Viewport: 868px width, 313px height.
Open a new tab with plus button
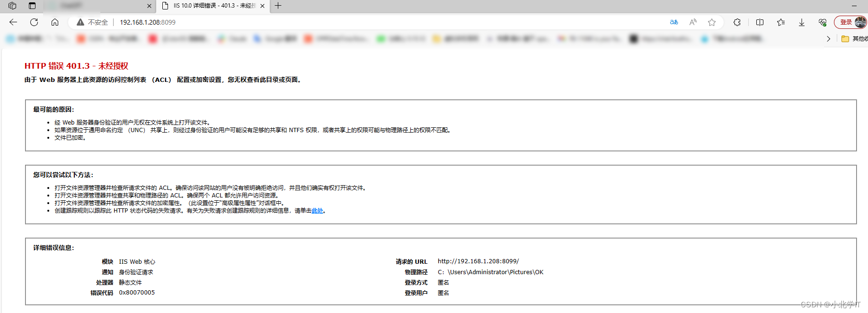pyautogui.click(x=278, y=6)
